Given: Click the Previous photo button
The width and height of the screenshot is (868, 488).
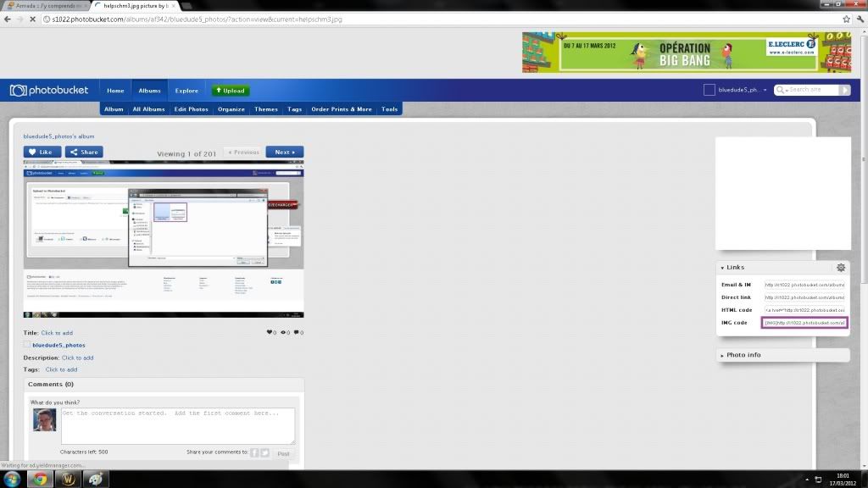Looking at the screenshot, I should [x=243, y=152].
